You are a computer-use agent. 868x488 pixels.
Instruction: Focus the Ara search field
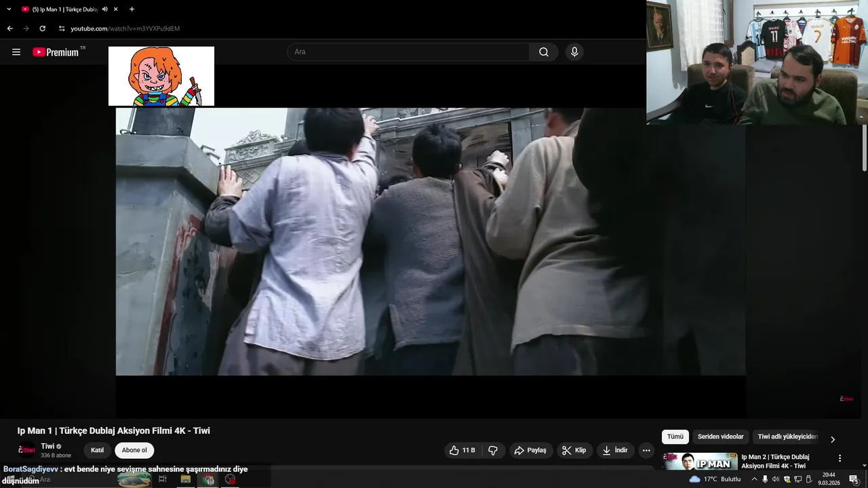[408, 52]
